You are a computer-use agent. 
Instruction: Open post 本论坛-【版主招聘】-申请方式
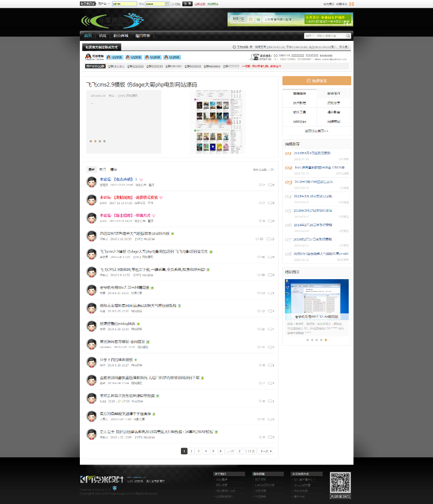[125, 215]
